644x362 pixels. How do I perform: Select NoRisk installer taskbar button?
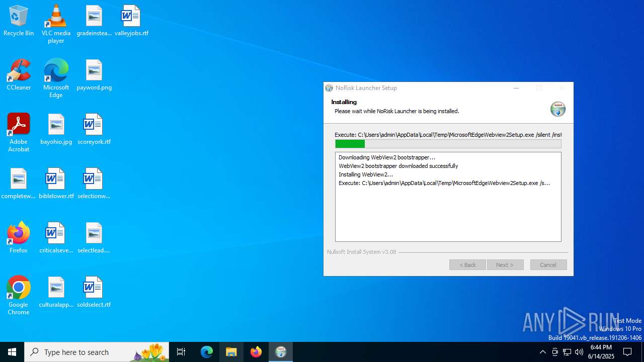(x=281, y=352)
